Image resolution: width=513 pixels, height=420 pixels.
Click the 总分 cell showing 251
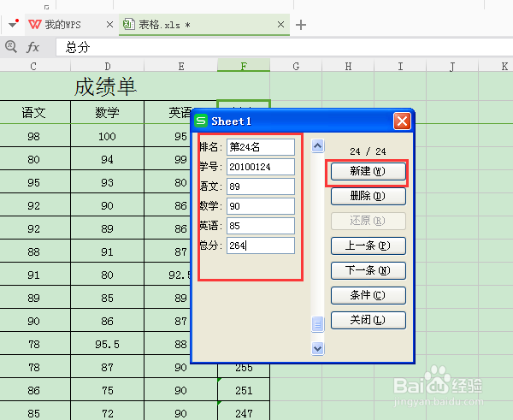click(x=244, y=390)
